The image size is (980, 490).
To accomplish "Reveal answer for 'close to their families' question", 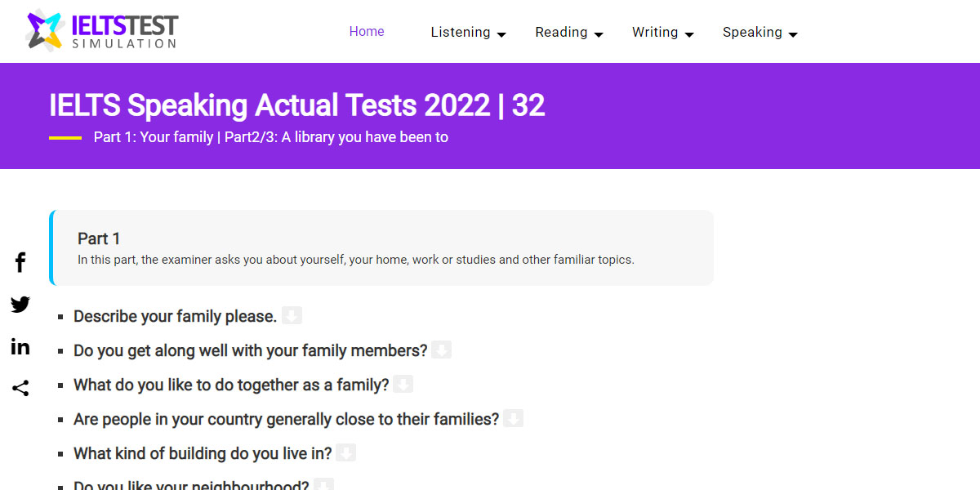I will [x=513, y=419].
